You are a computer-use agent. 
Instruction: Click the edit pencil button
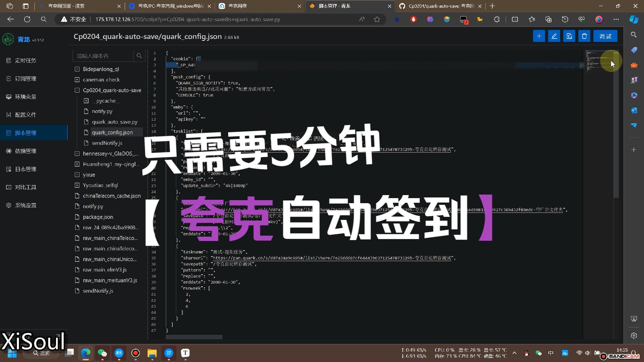click(554, 36)
